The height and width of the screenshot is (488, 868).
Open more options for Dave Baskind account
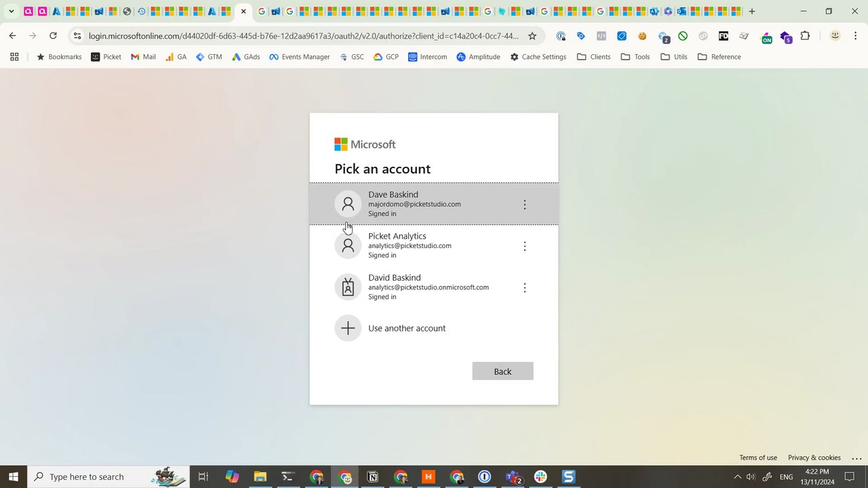click(x=524, y=204)
